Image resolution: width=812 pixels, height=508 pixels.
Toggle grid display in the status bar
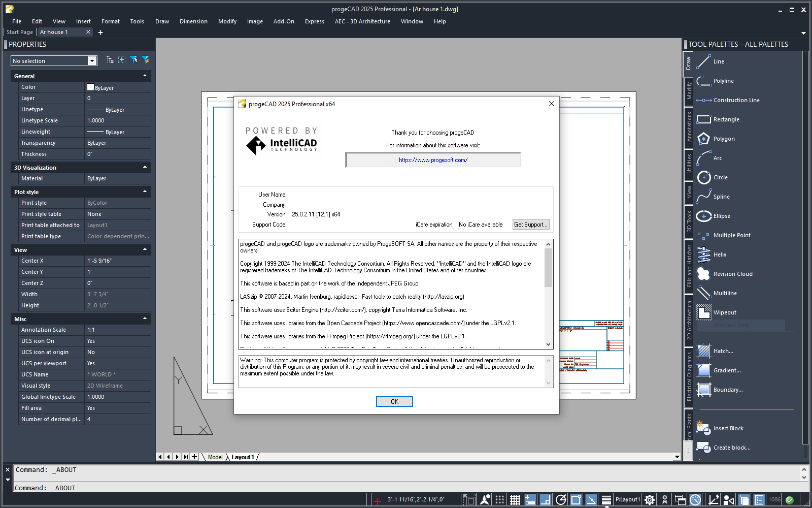(x=515, y=499)
